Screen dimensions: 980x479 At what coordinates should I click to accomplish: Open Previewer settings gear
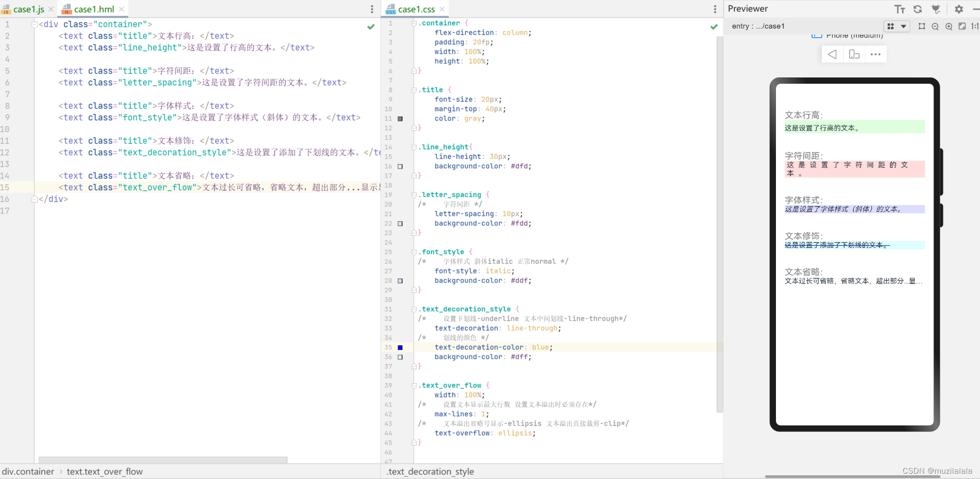[x=959, y=9]
